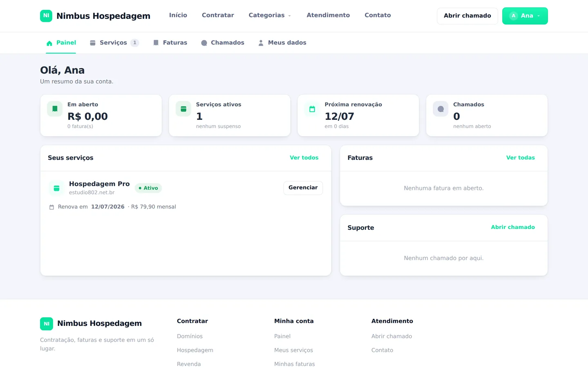The width and height of the screenshot is (588, 368).
Task: Click the 12/07 next renewal date
Action: (339, 117)
